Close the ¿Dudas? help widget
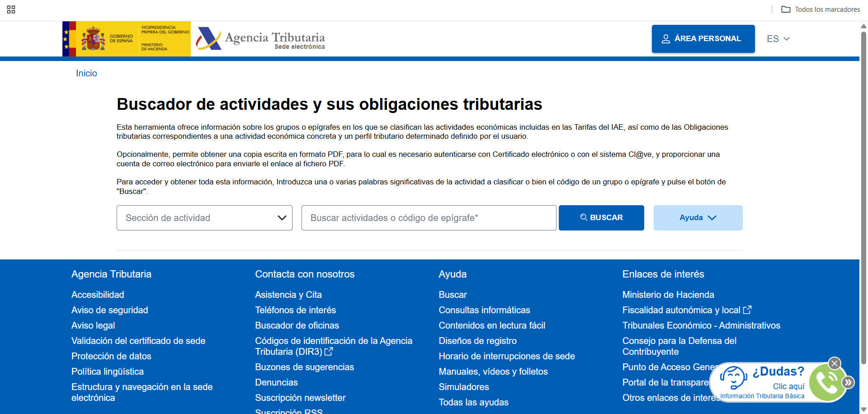 click(x=835, y=363)
